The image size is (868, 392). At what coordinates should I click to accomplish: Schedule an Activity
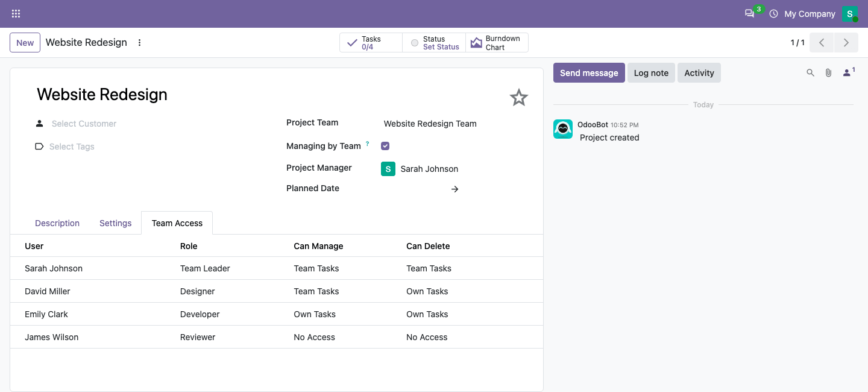pos(699,73)
